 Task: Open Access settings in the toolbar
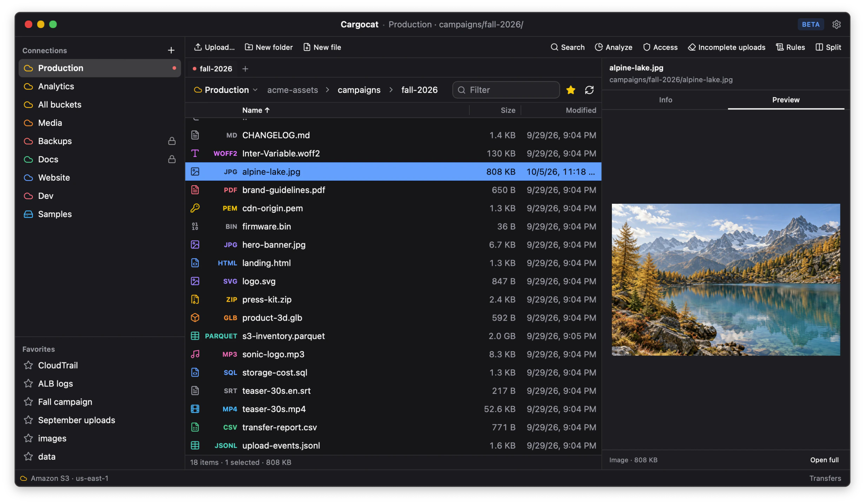pos(660,47)
